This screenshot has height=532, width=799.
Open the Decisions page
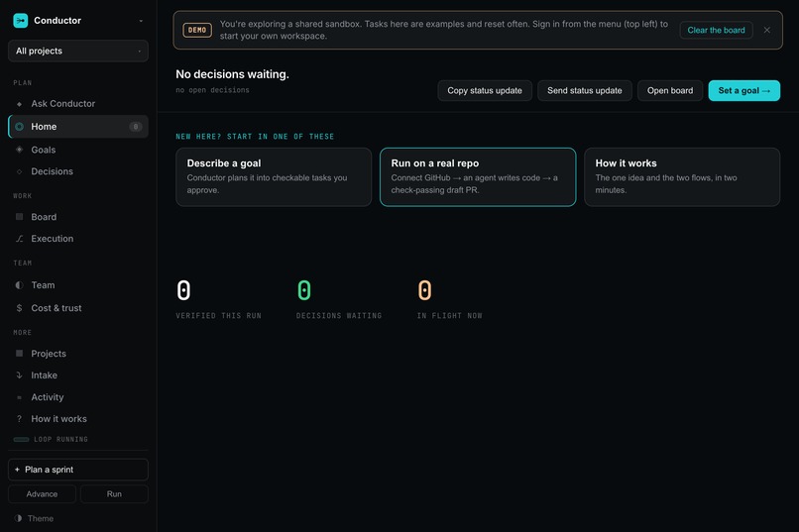click(x=78, y=171)
